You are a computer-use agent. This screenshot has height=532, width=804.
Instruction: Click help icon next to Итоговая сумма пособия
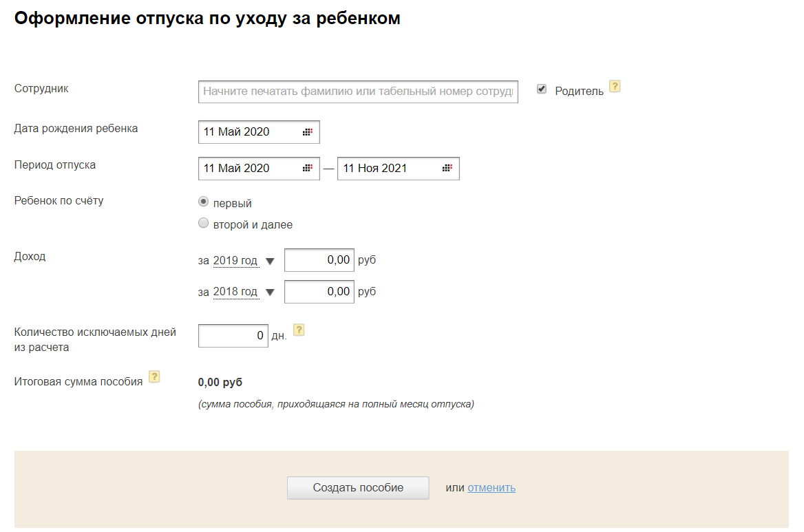155,376
